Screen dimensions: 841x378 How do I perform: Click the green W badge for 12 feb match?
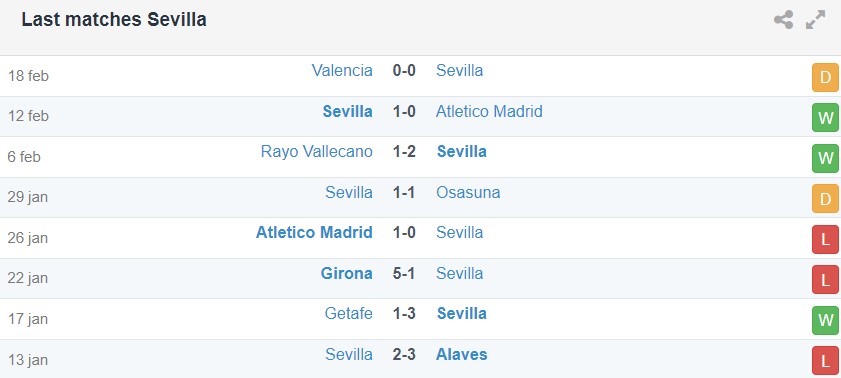pos(825,117)
